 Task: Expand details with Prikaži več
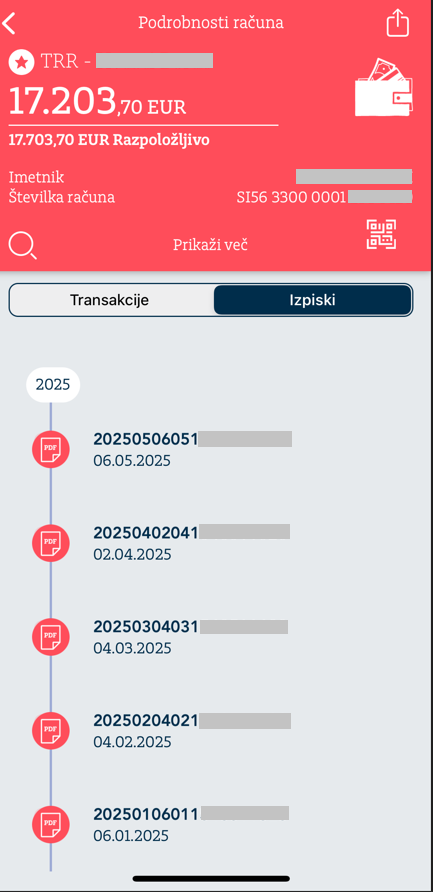210,245
